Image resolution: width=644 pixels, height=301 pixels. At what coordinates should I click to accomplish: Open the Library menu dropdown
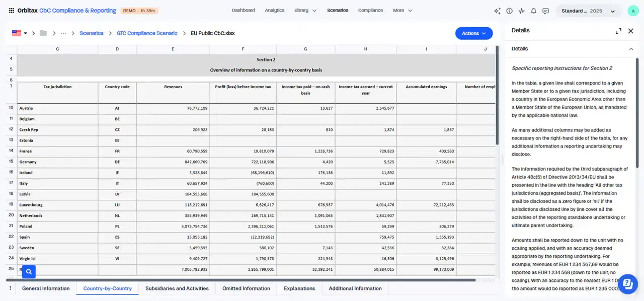tap(305, 11)
